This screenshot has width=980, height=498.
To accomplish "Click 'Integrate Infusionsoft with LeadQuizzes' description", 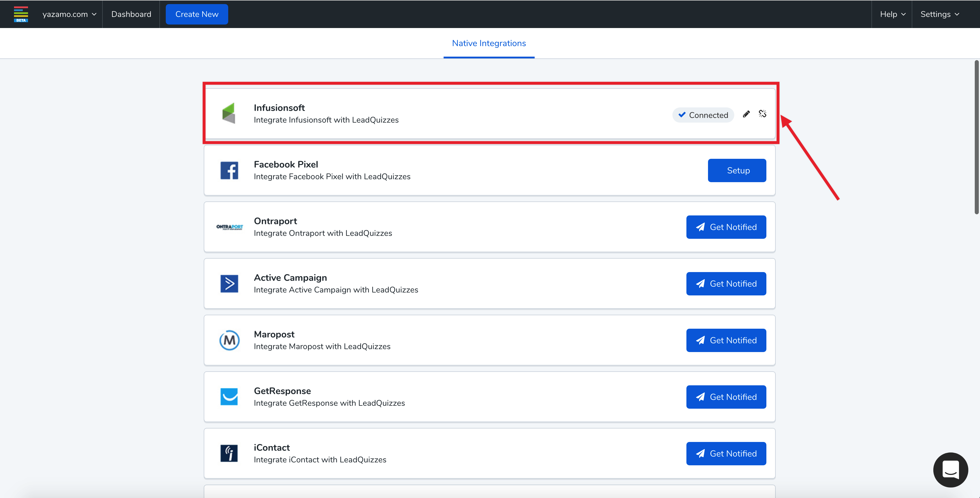I will pos(326,120).
